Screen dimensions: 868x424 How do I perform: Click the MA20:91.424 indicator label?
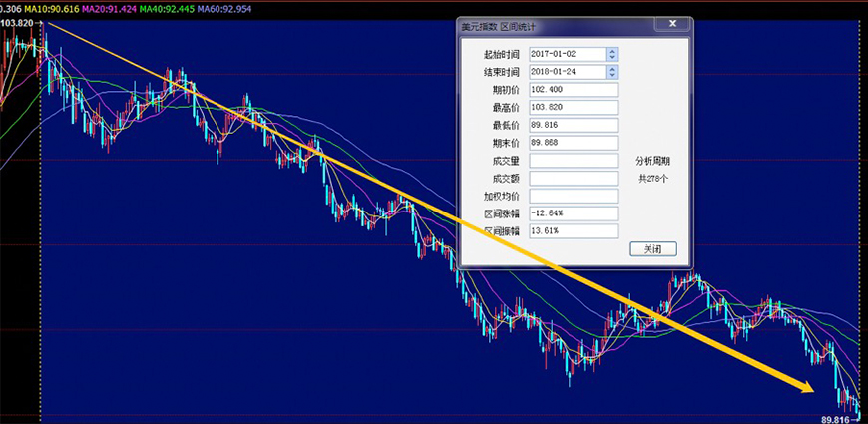pyautogui.click(x=108, y=9)
